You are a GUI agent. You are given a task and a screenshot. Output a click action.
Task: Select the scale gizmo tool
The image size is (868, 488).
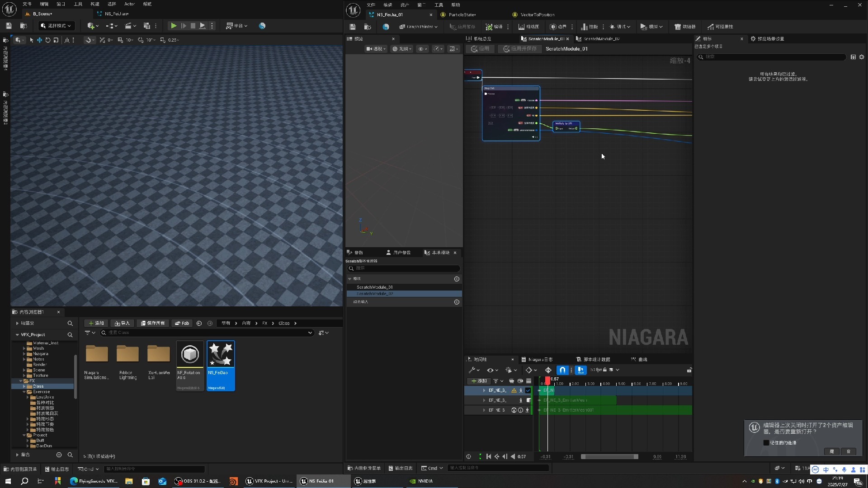56,40
